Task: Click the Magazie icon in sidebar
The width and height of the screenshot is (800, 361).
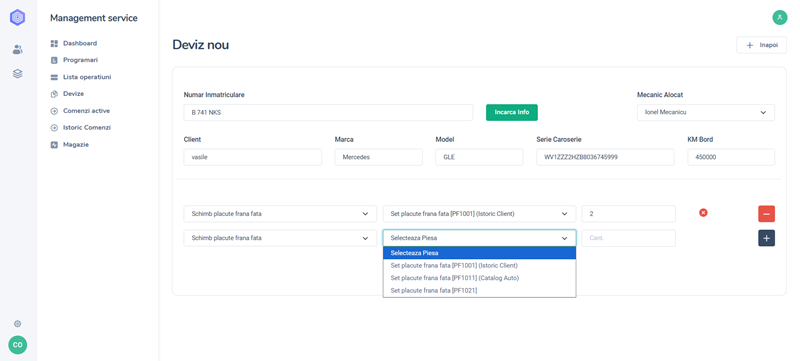Action: pos(54,145)
